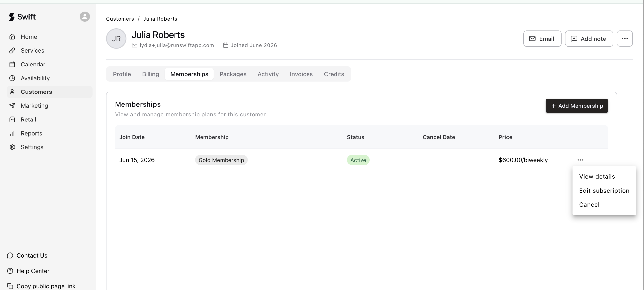Open Marketing in the sidebar
This screenshot has width=644, height=290.
click(x=50, y=105)
